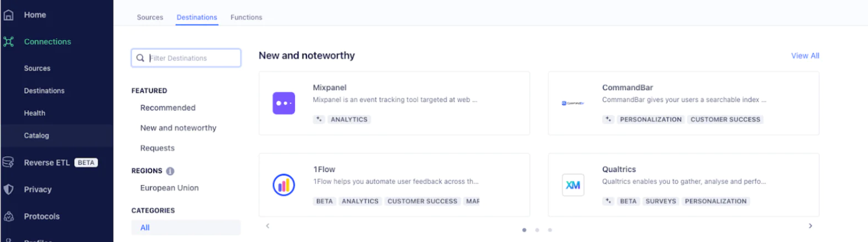The width and height of the screenshot is (868, 242).
Task: Switch to the Functions tab
Action: click(x=246, y=18)
